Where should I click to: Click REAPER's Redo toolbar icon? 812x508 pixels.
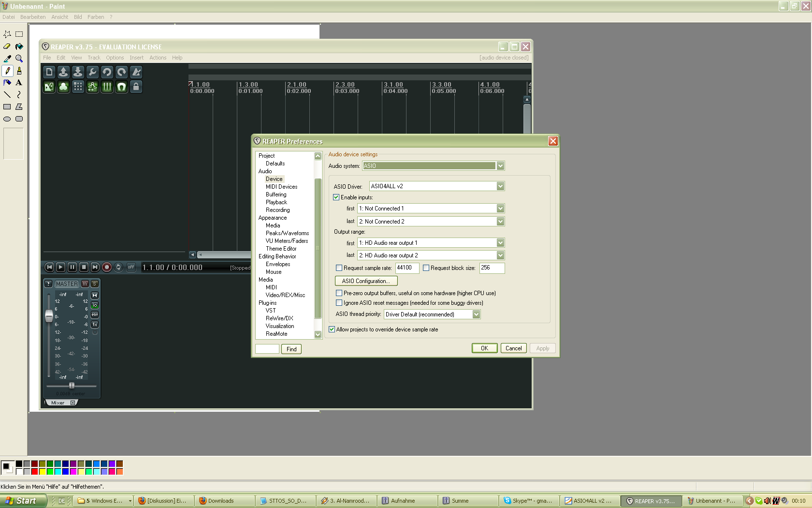[x=122, y=72]
